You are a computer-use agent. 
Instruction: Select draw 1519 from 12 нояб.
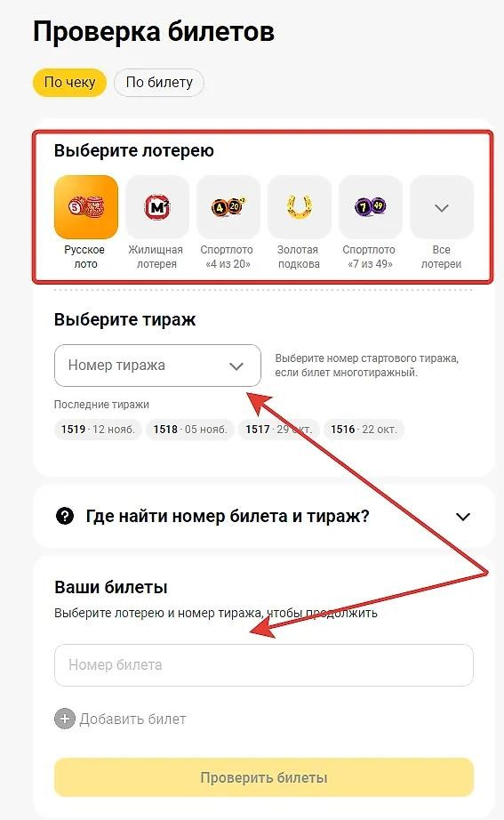[98, 430]
